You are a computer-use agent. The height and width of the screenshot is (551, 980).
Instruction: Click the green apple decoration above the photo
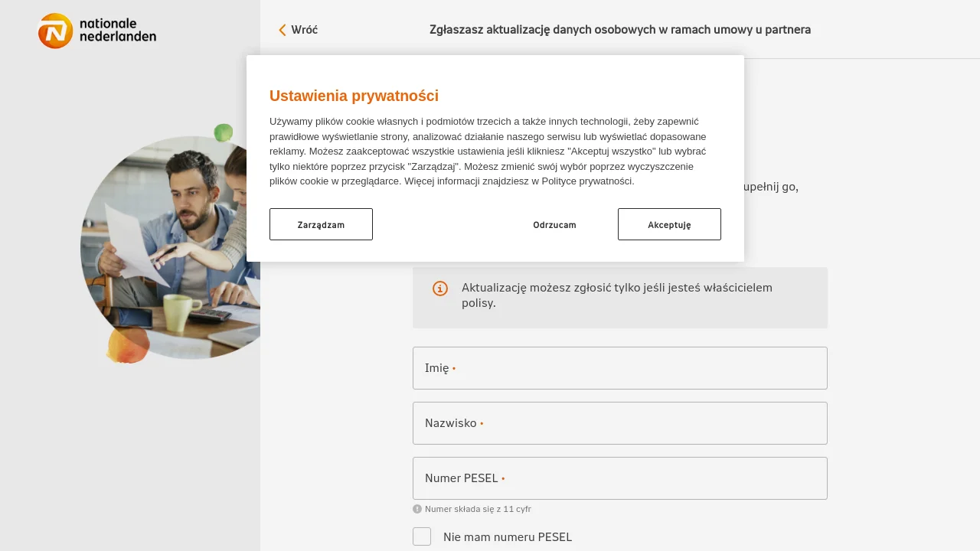point(223,132)
